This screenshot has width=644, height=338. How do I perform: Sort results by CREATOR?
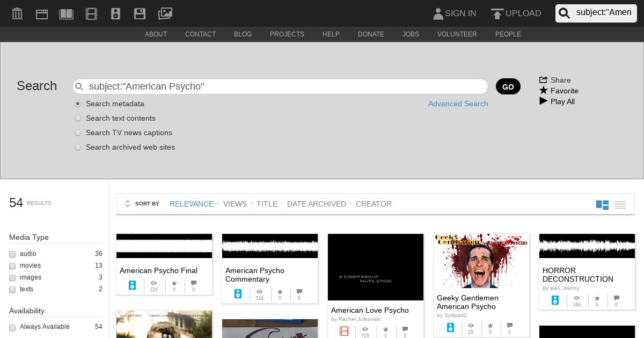coord(374,204)
